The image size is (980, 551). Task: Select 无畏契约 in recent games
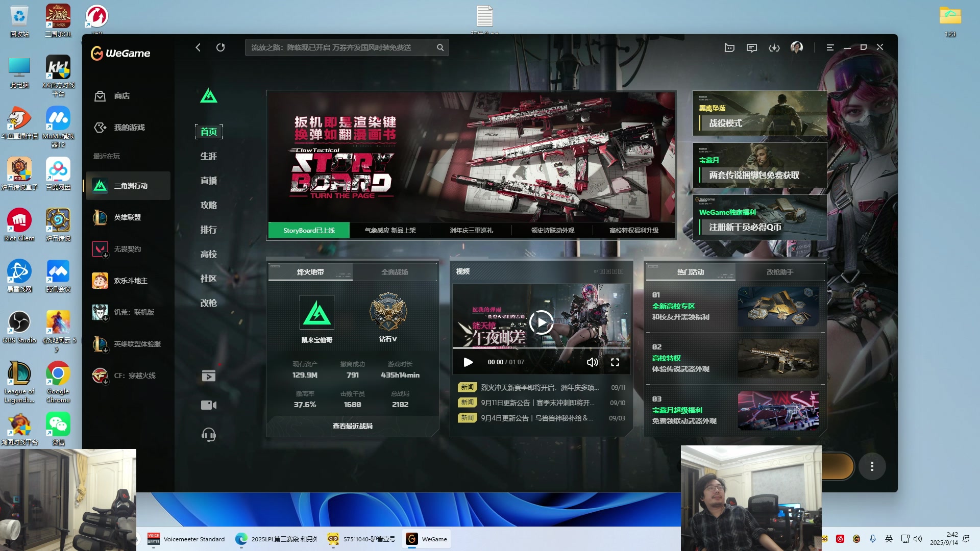pyautogui.click(x=128, y=249)
